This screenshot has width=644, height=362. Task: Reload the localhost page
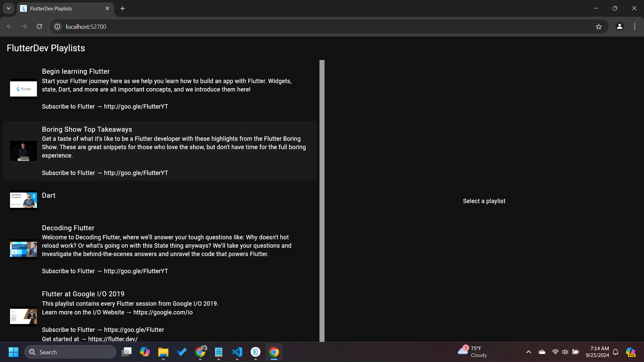tap(39, 26)
